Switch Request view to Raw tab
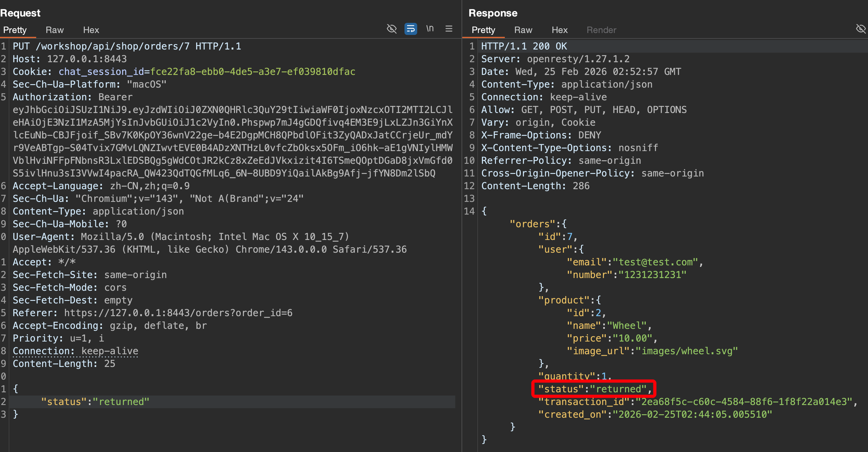The width and height of the screenshot is (868, 452). tap(55, 30)
